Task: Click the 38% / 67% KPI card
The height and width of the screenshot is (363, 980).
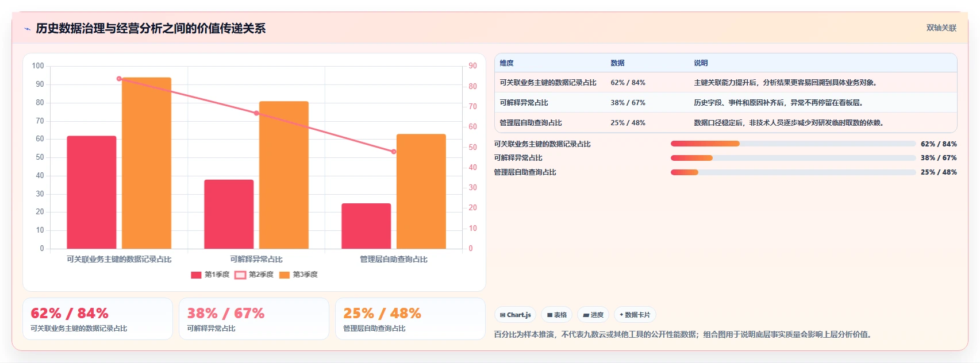Action: pos(254,319)
